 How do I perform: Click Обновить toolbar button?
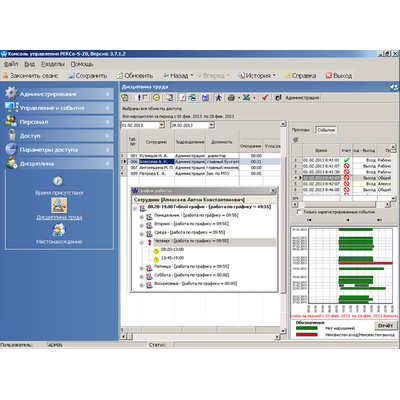(135, 76)
